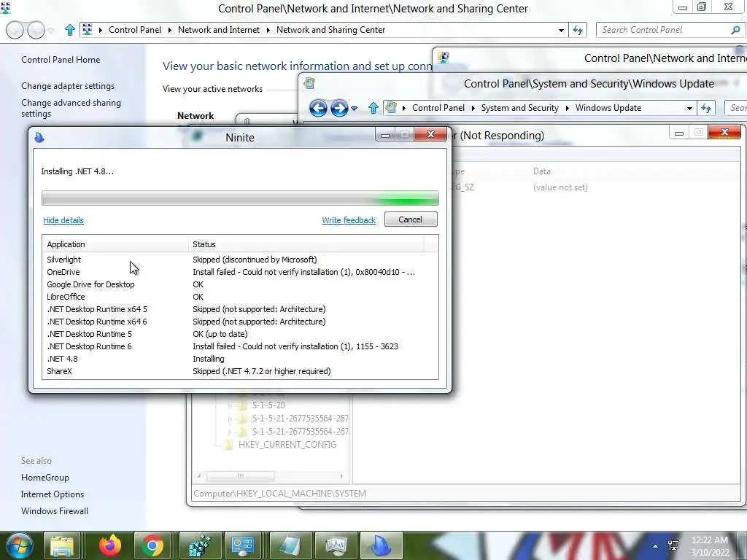747x560 pixels.
Task: Open File Explorer from the taskbar
Action: 62,545
